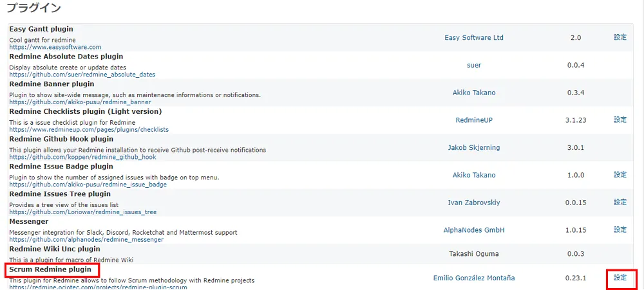Image resolution: width=644 pixels, height=290 pixels.
Task: Open the redmineup.com checklists plugin link
Action: (x=89, y=130)
